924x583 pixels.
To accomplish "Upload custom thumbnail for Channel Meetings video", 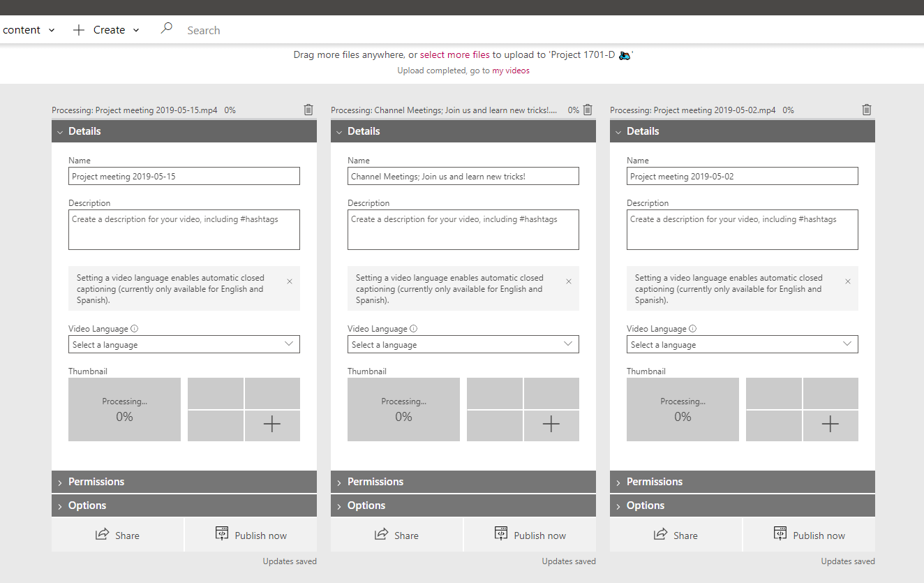I will [x=551, y=425].
